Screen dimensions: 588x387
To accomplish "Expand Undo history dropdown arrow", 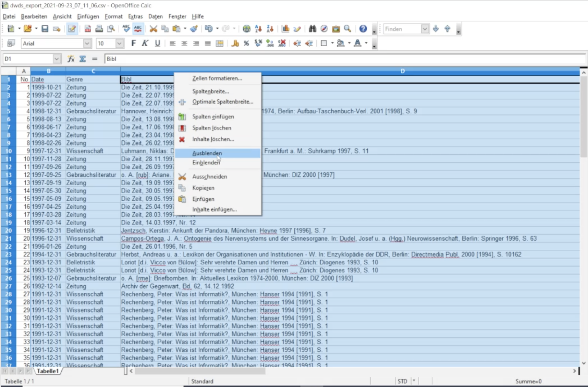I will pos(217,29).
